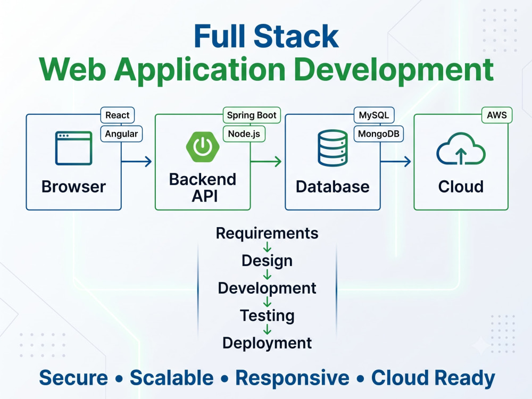
Task: Click the Backend API label
Action: coord(203,188)
